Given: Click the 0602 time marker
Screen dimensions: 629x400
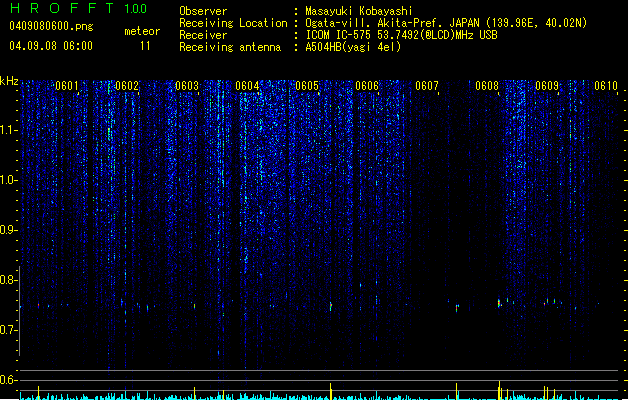Looking at the screenshot, I should (127, 86).
